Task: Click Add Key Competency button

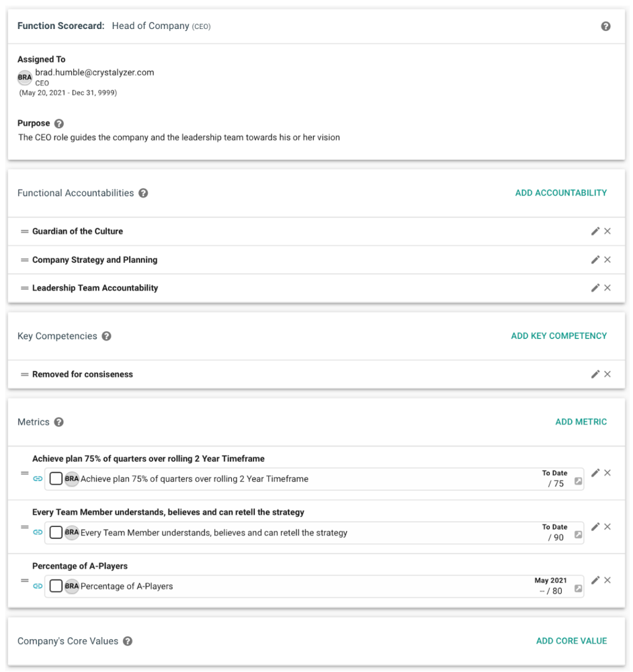Action: coord(558,336)
